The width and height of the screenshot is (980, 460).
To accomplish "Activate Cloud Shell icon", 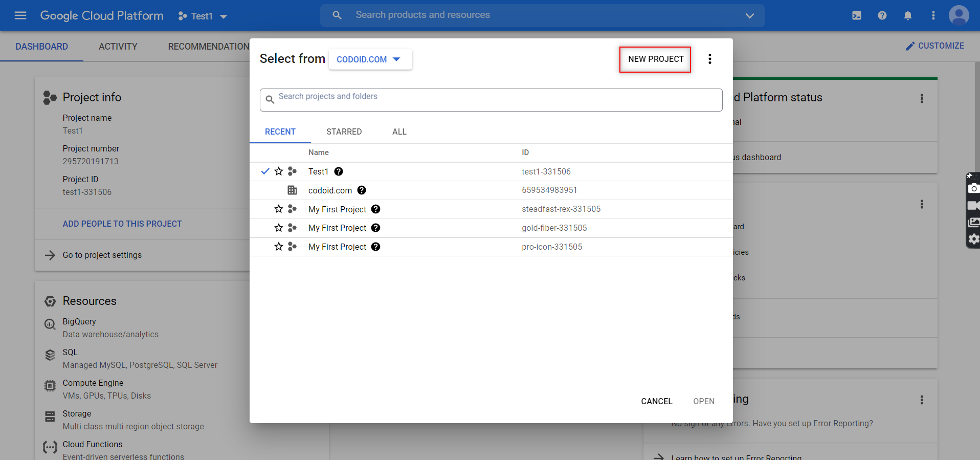I will 857,15.
